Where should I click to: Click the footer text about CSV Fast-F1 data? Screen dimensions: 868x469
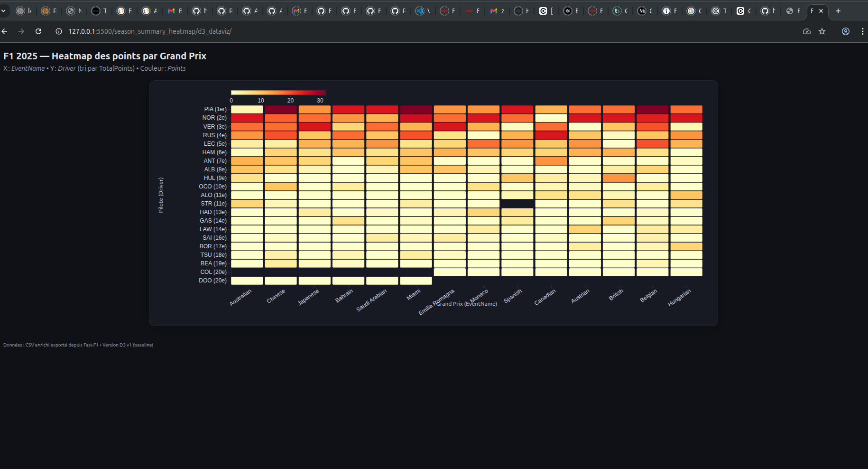(x=78, y=345)
